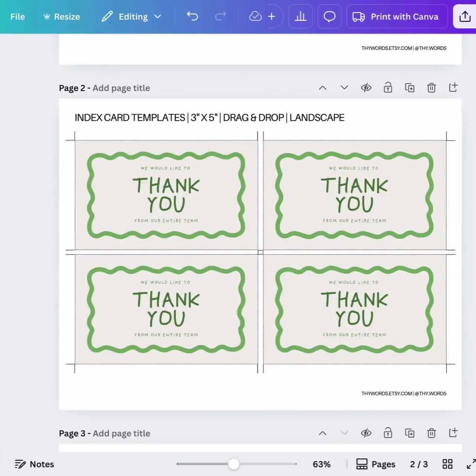Open the Resize option

click(x=62, y=17)
